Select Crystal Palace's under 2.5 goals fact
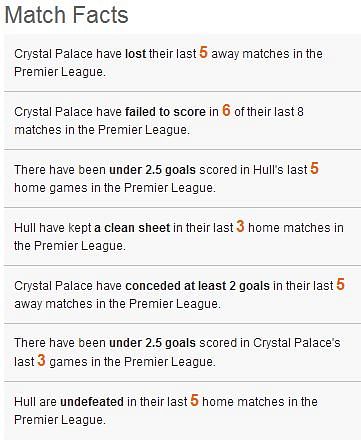 pos(182,352)
